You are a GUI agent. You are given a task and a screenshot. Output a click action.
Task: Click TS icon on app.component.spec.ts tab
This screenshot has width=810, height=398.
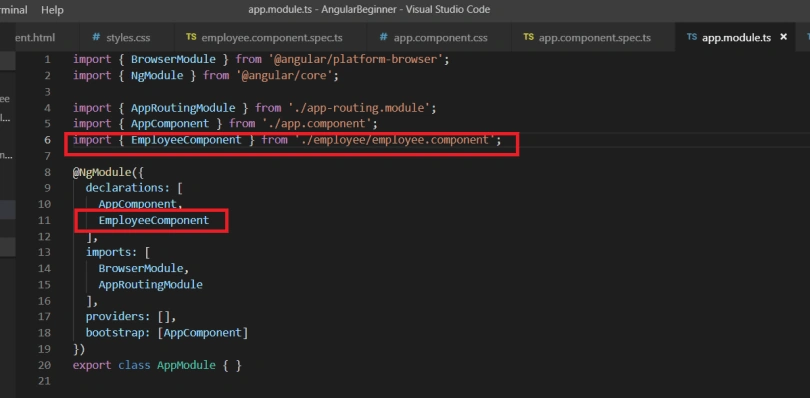pos(528,37)
